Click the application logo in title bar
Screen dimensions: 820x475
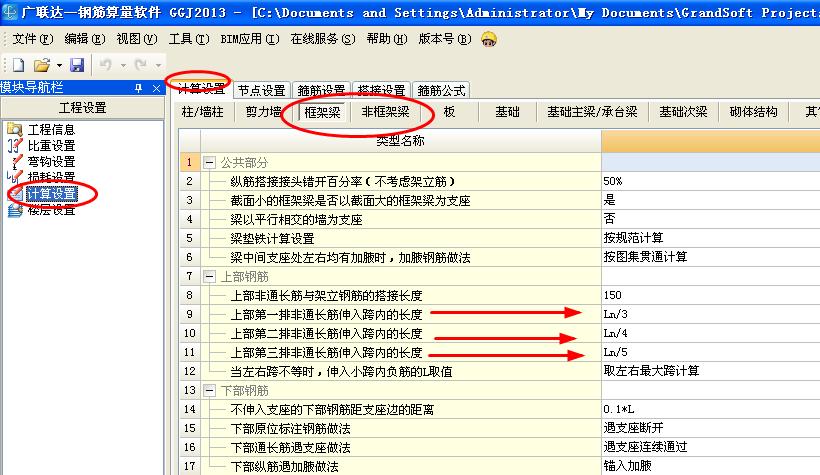click(9, 12)
